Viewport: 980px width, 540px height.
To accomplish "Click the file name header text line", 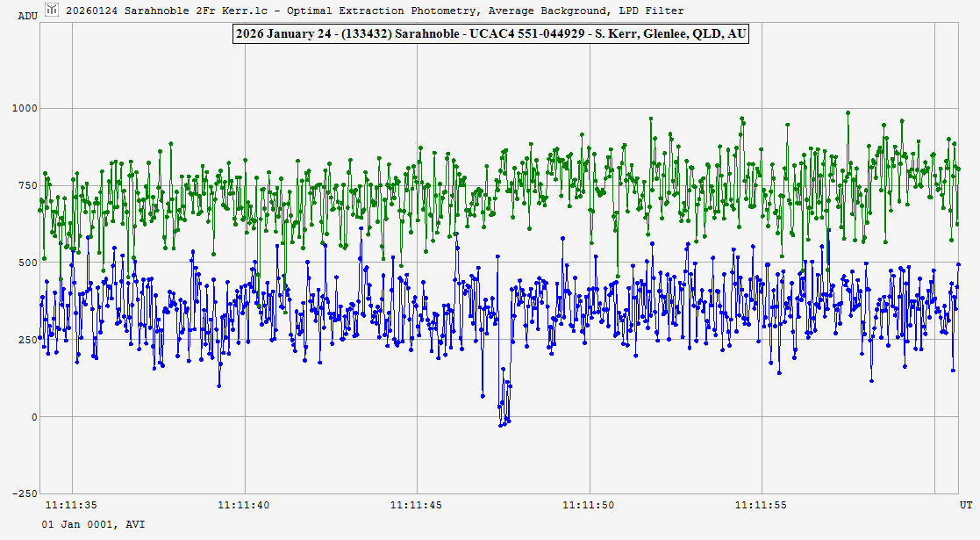I will [x=375, y=11].
